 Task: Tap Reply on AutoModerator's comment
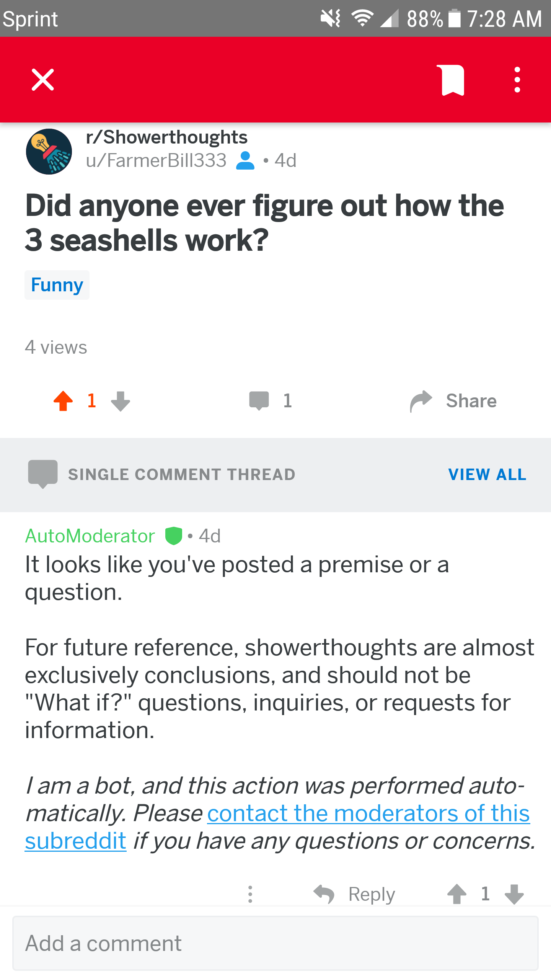[x=371, y=894]
